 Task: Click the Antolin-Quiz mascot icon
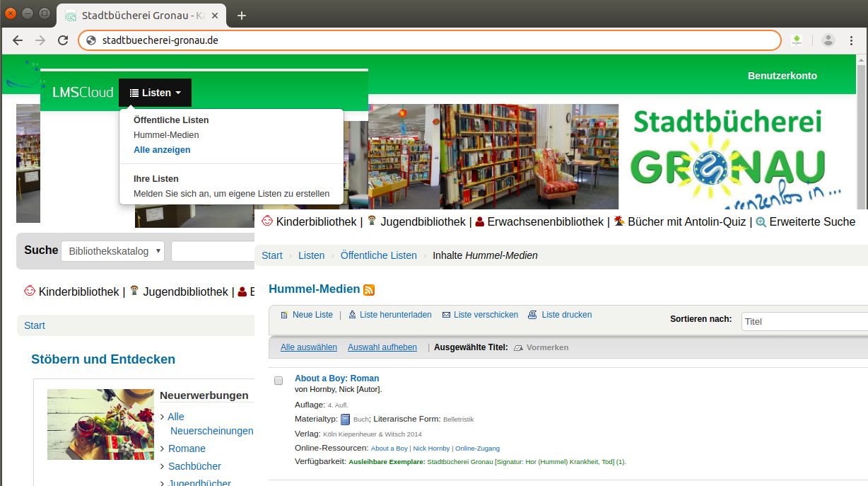point(619,221)
